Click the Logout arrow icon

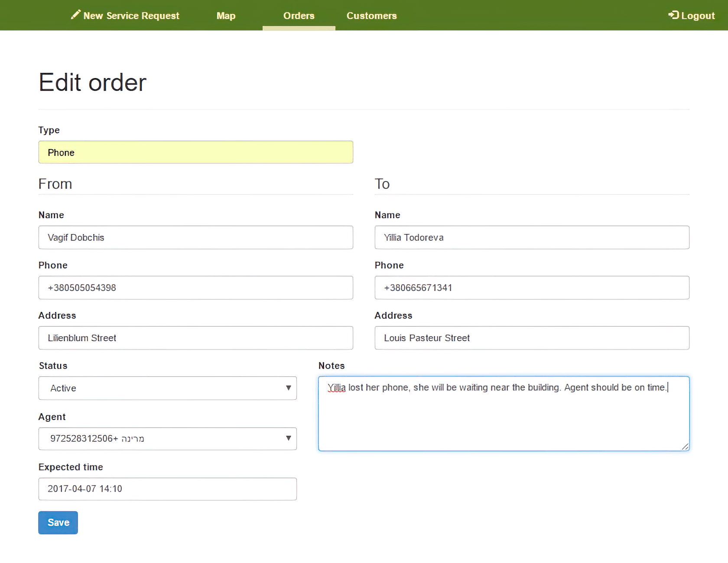(673, 15)
